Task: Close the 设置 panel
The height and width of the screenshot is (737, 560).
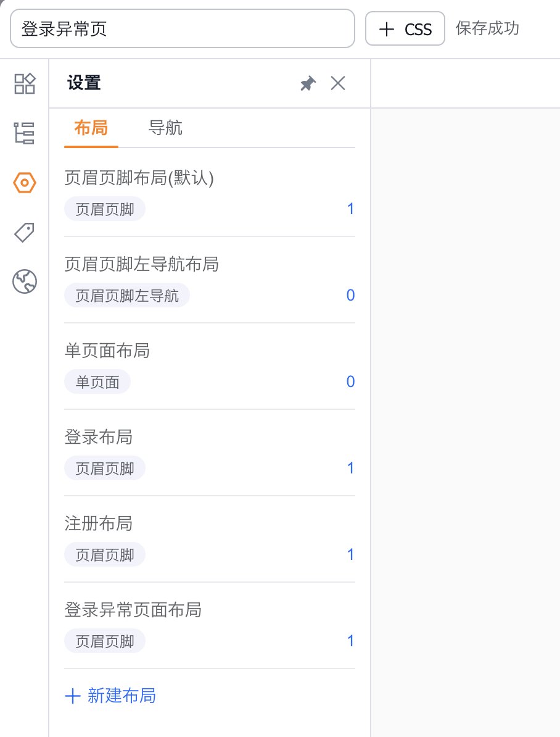Action: (x=338, y=83)
